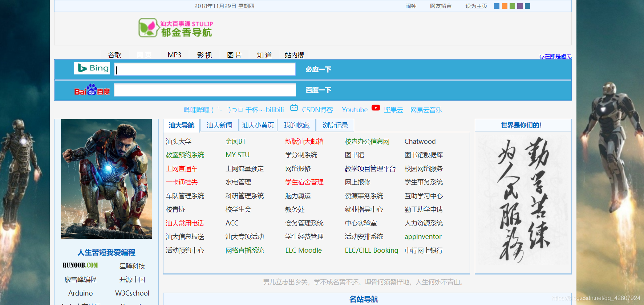Switch to the 影视 search tab

pos(204,55)
